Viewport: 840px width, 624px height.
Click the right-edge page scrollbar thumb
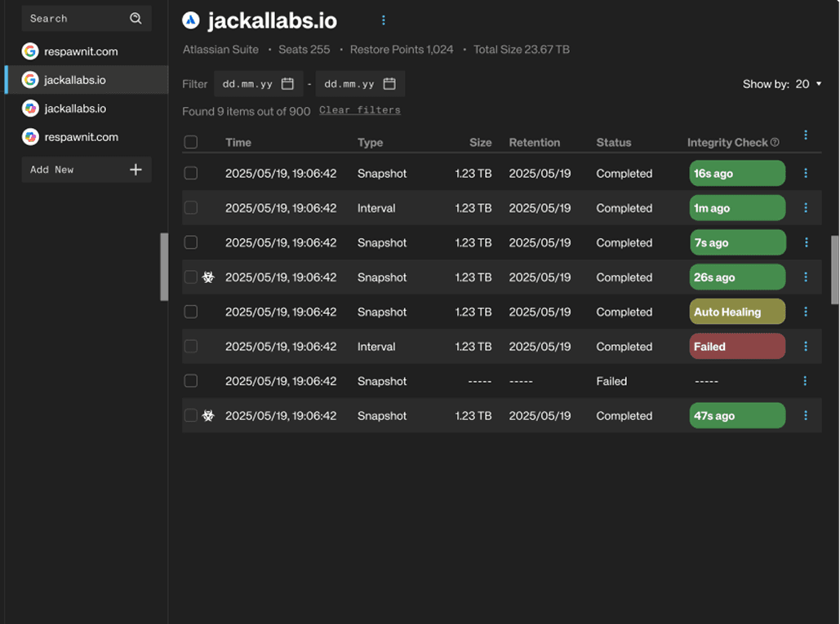(x=834, y=270)
